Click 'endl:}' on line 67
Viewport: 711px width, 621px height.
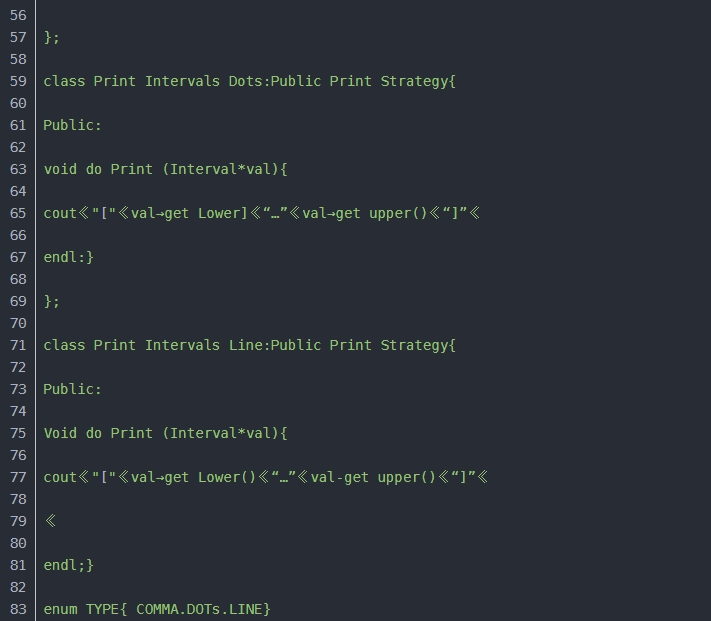tap(68, 257)
